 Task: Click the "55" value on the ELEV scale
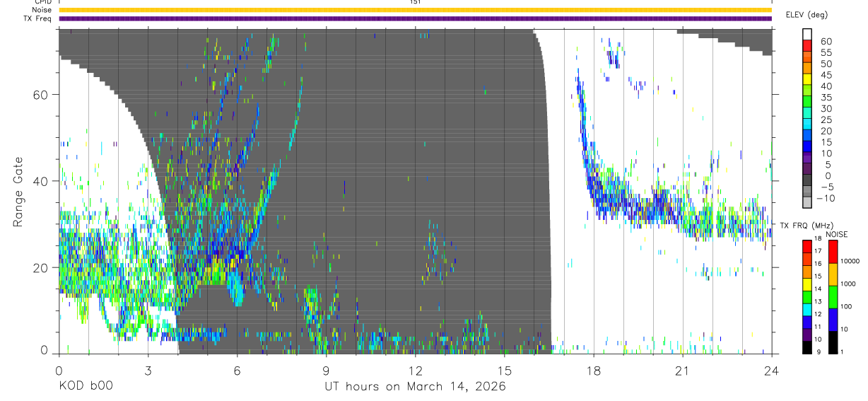pyautogui.click(x=826, y=52)
